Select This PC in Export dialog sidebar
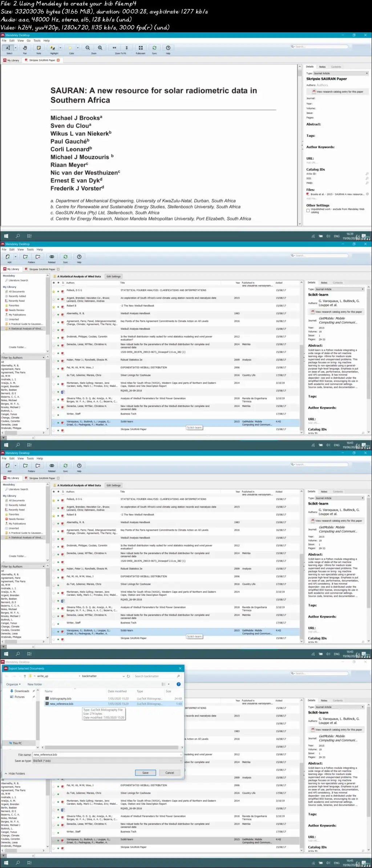Viewport: 372px width, 868px height. click(17, 743)
